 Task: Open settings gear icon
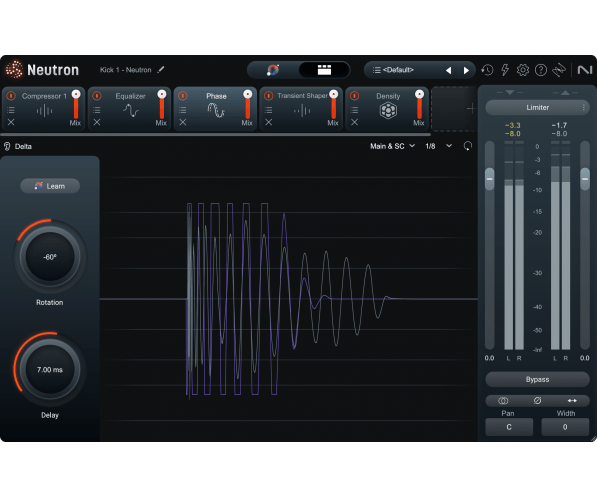point(523,70)
